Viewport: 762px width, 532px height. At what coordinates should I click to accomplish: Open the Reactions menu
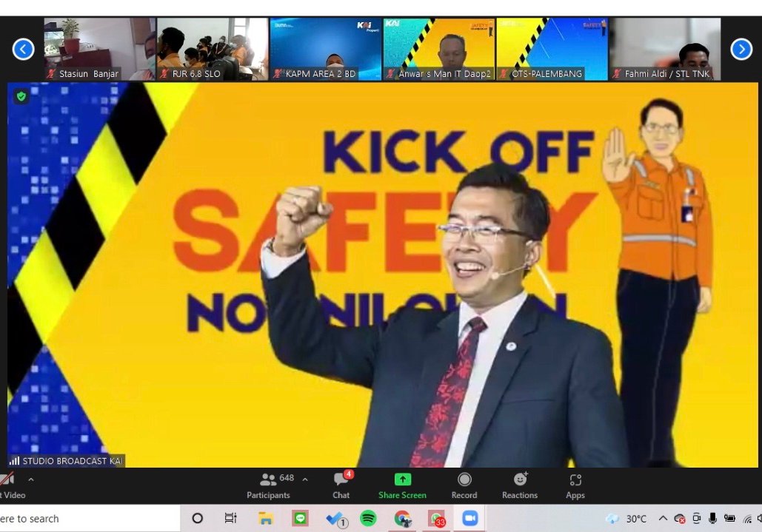tap(520, 485)
